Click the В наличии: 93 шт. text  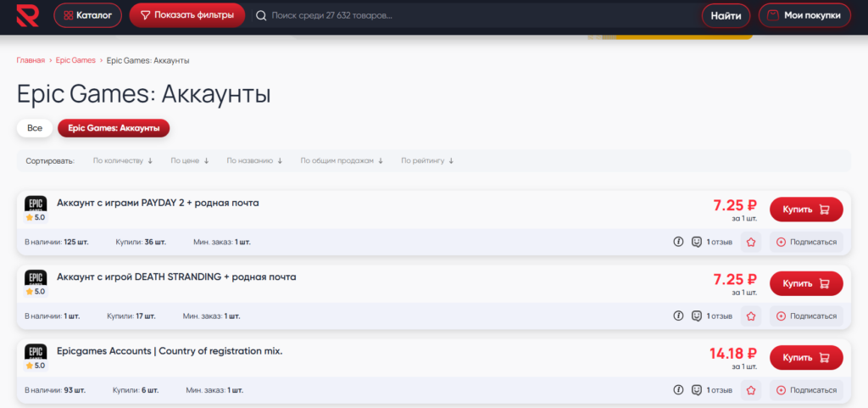[54, 390]
